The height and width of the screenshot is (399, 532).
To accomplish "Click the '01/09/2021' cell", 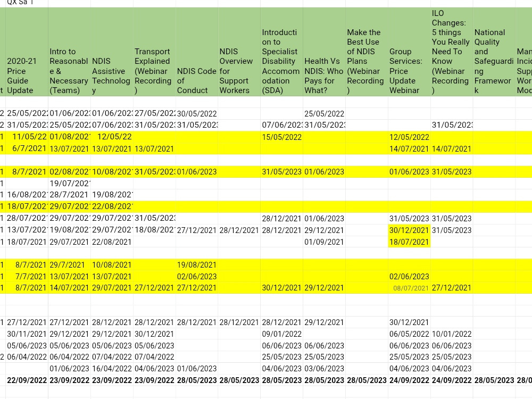I will click(x=324, y=242).
